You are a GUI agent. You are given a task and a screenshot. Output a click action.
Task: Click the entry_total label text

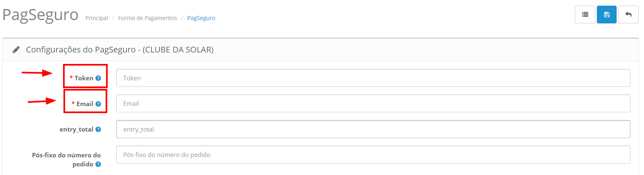[76, 130]
